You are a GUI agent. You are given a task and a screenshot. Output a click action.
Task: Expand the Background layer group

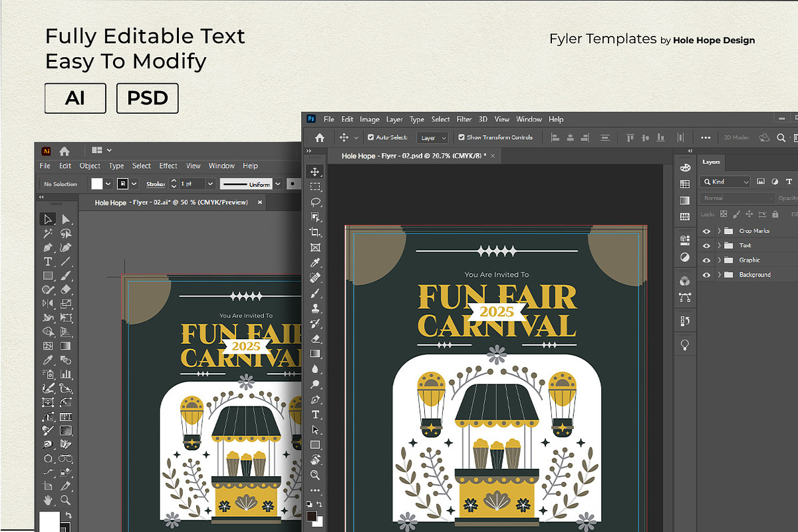(x=719, y=275)
